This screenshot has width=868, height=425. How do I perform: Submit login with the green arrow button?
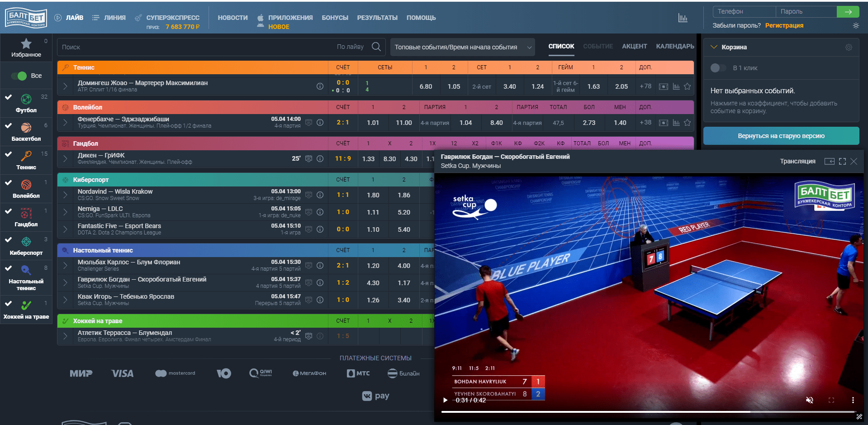coord(848,12)
